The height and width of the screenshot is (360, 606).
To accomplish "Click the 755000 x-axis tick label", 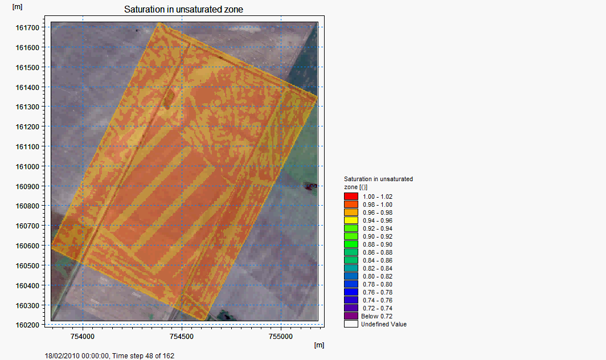I will pos(281,336).
